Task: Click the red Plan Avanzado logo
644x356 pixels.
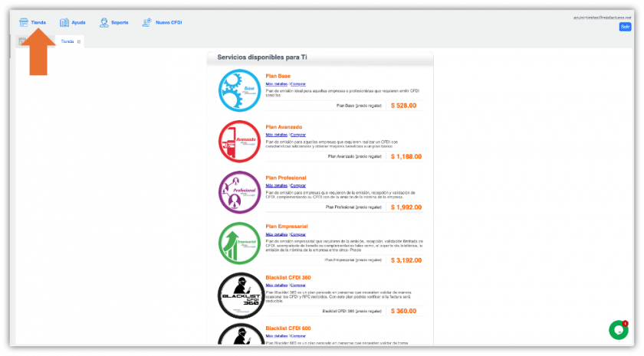Action: [x=239, y=141]
